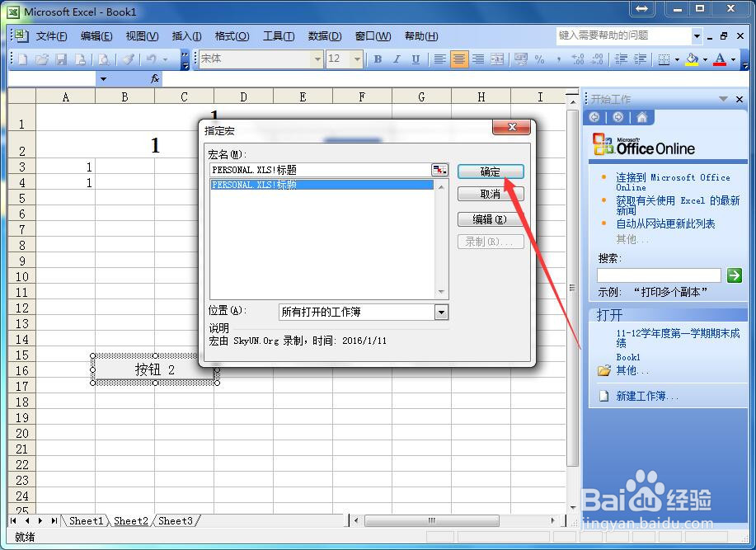This screenshot has height=550, width=756.
Task: Toggle Underline formatting
Action: coord(416,59)
